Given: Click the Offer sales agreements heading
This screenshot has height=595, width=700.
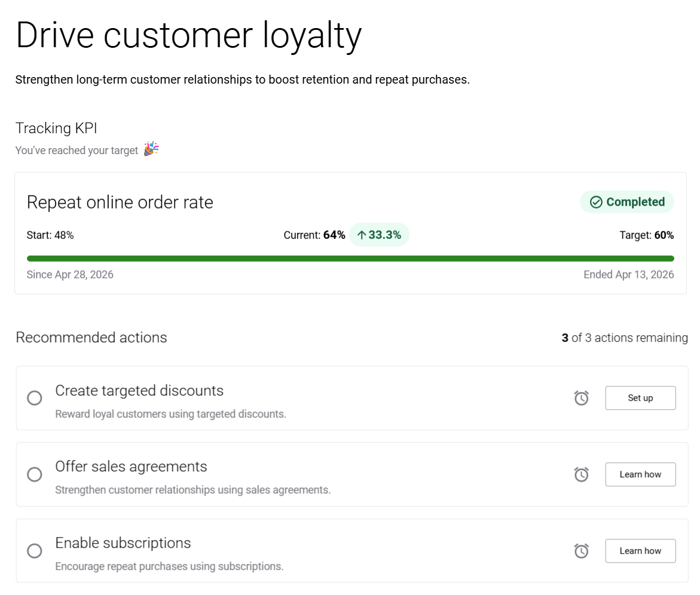Looking at the screenshot, I should coord(131,467).
